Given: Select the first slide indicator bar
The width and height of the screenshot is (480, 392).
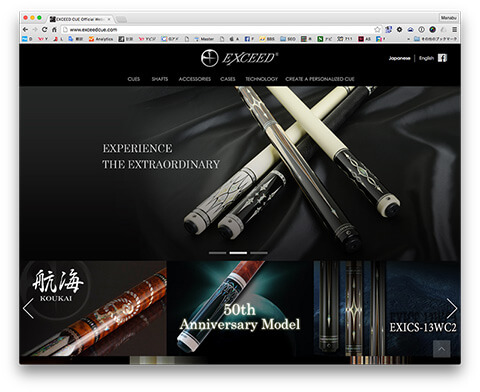Looking at the screenshot, I should pos(217,253).
